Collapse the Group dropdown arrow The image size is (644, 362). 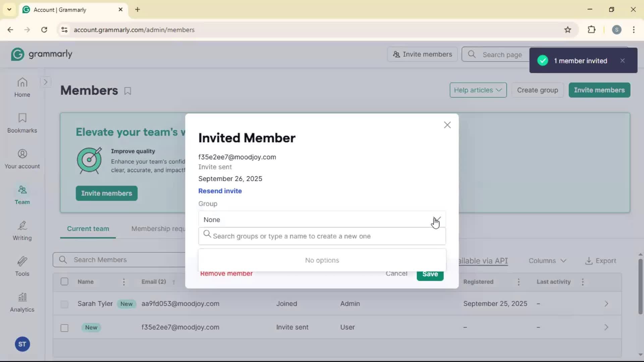[x=437, y=220]
